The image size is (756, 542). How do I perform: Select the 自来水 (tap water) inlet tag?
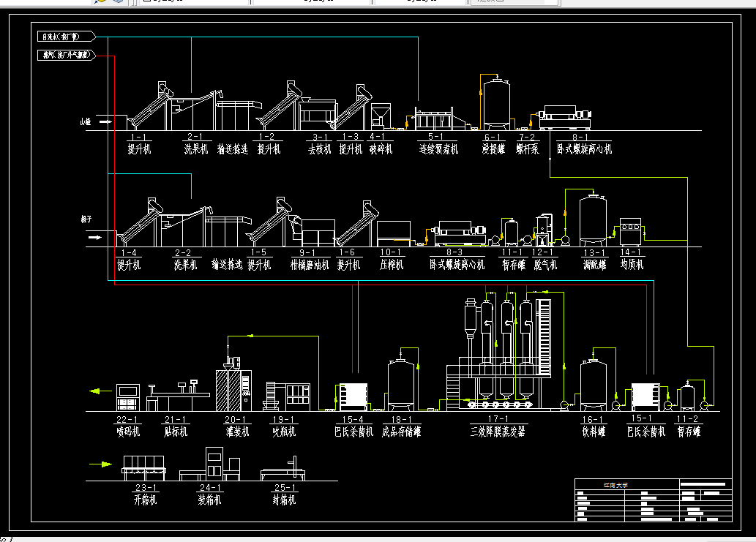[67, 37]
